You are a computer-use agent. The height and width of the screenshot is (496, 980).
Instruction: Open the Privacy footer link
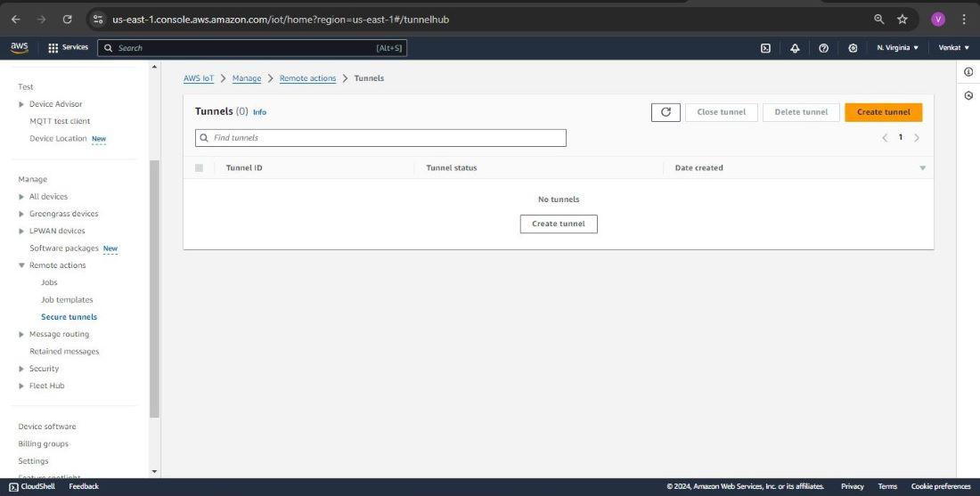[x=853, y=486]
